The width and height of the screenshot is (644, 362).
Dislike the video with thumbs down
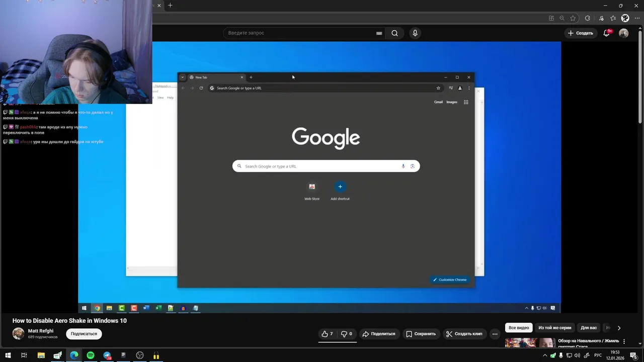click(x=347, y=334)
